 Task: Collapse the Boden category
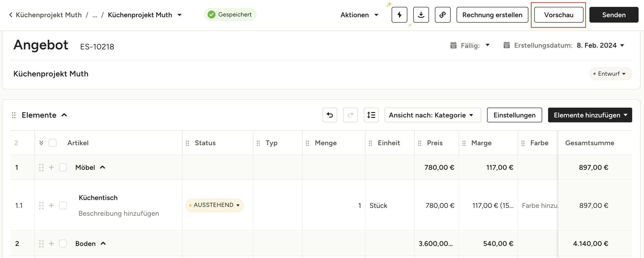(103, 244)
